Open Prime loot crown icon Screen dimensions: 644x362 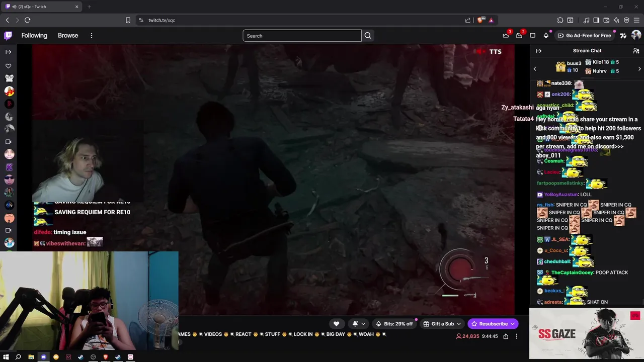506,36
